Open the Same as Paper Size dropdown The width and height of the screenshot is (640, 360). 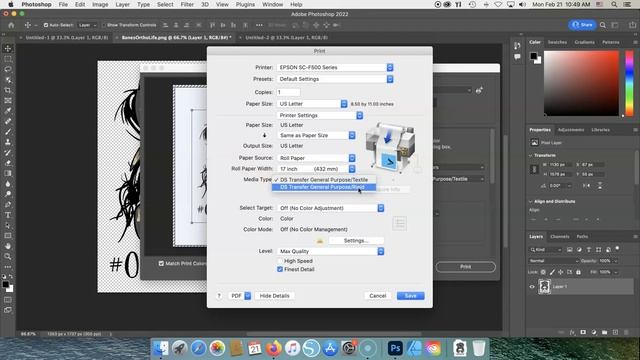point(316,136)
